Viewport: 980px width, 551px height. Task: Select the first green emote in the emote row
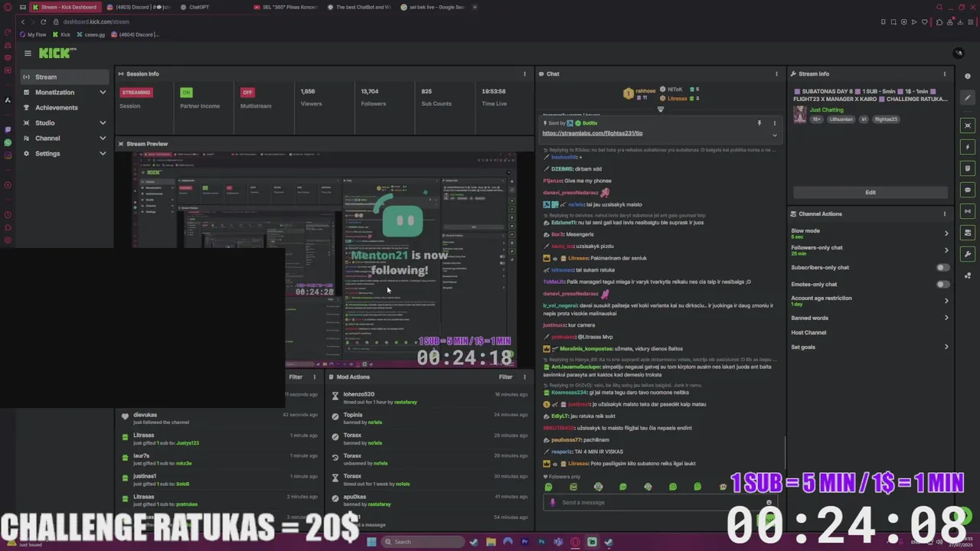click(x=548, y=487)
